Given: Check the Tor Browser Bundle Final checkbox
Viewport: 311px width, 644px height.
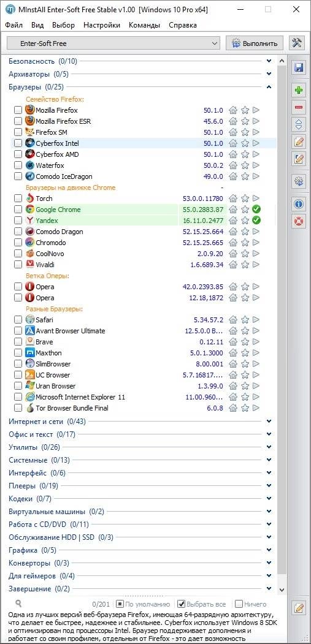Looking at the screenshot, I should (x=18, y=408).
